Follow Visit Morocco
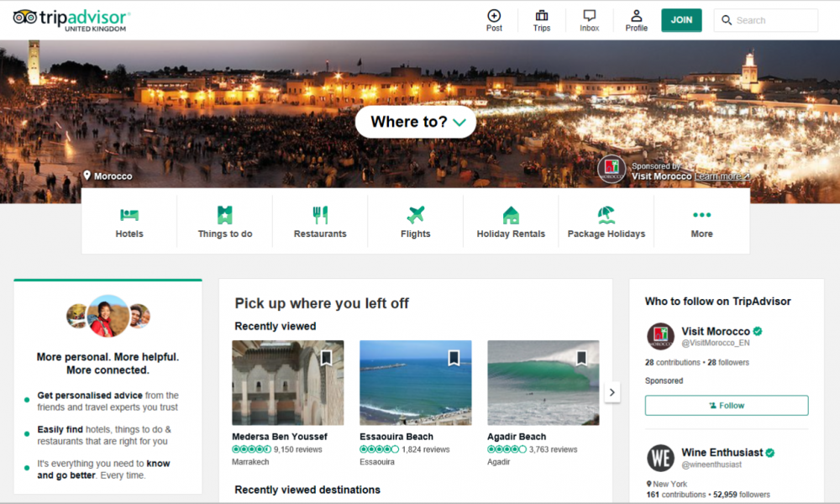 727,406
